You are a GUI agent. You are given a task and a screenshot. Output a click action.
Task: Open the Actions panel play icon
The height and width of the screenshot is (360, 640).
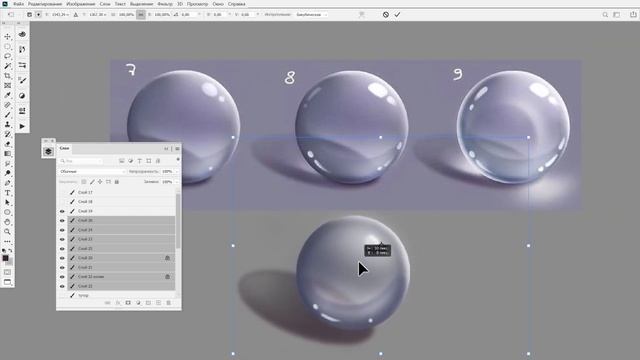(x=22, y=127)
